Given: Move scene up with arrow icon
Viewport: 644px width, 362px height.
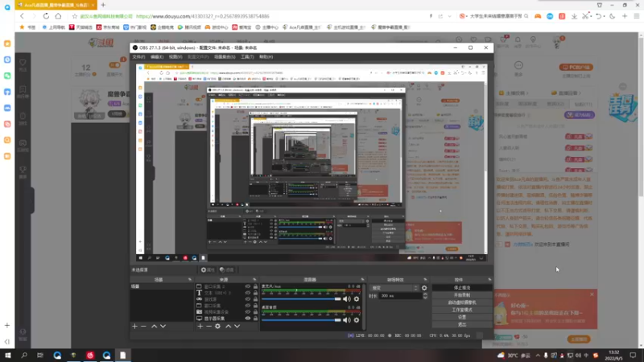Looking at the screenshot, I should click(154, 327).
